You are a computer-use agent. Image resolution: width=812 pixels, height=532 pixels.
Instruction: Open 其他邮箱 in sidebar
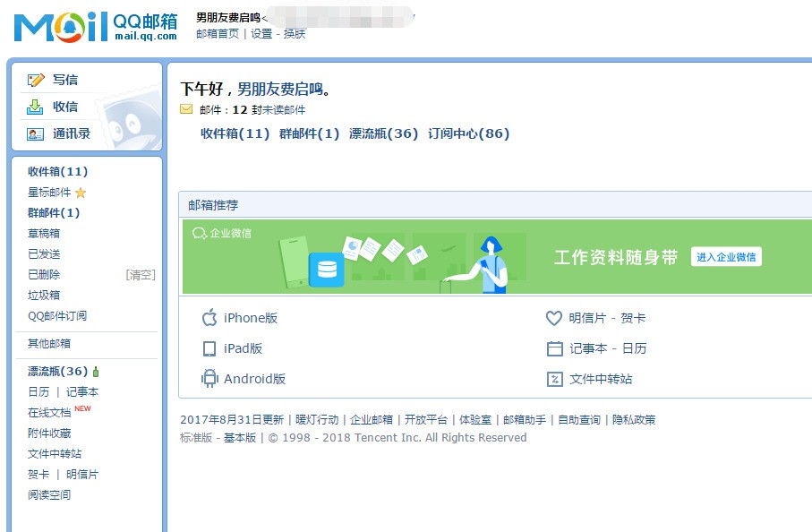click(x=49, y=343)
